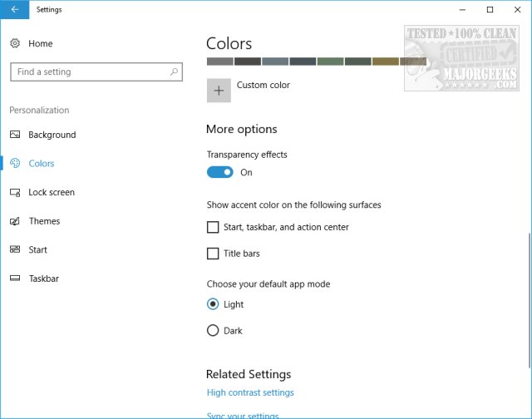Click the back arrow in title bar
The image size is (532, 419).
(15, 9)
